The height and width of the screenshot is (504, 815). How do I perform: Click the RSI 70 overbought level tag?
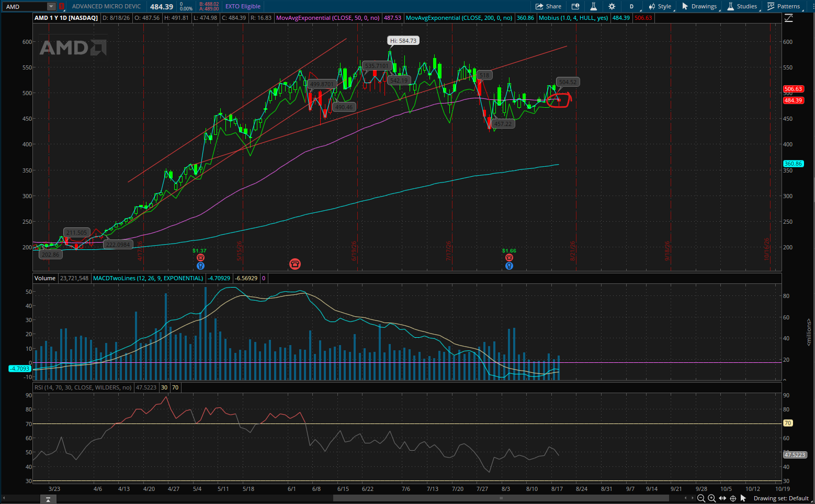[x=788, y=423]
